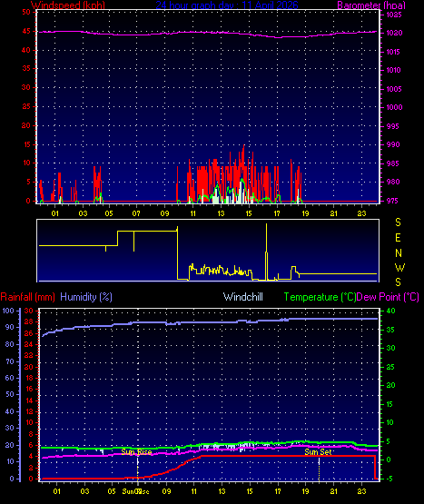This screenshot has height=504, width=424.
Task: Click windspeed axis value 45
Action: (x=26, y=31)
